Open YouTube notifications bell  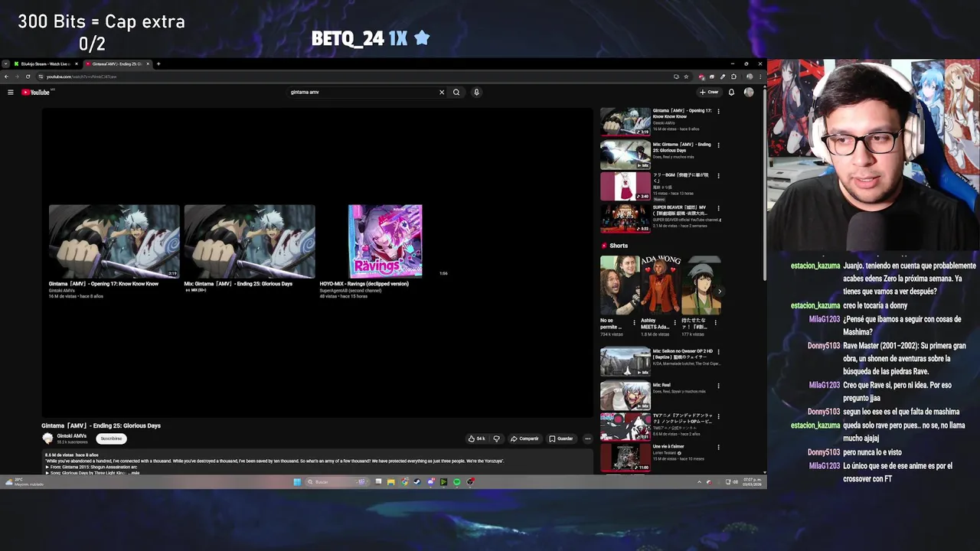point(731,92)
